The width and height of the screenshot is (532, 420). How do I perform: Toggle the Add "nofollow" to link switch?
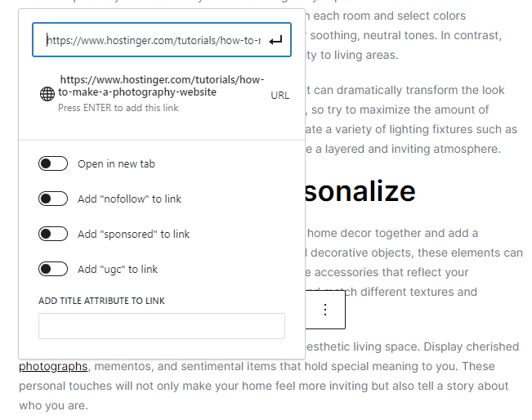click(x=53, y=199)
